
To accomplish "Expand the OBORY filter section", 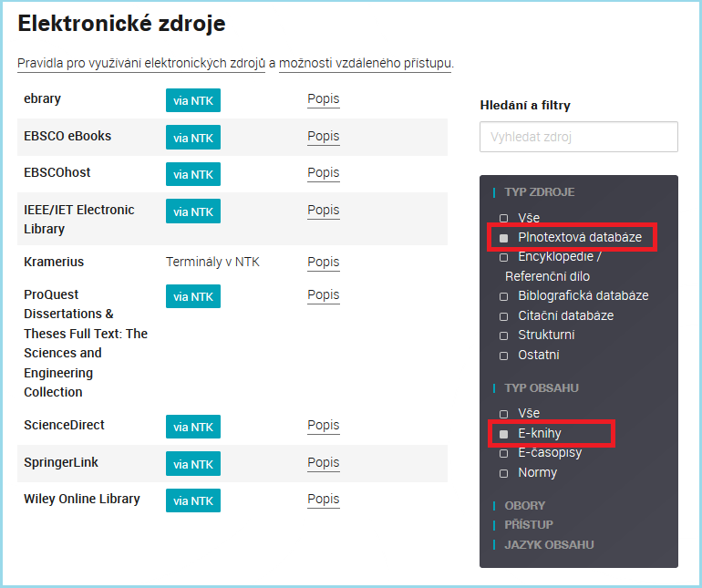I will point(524,505).
